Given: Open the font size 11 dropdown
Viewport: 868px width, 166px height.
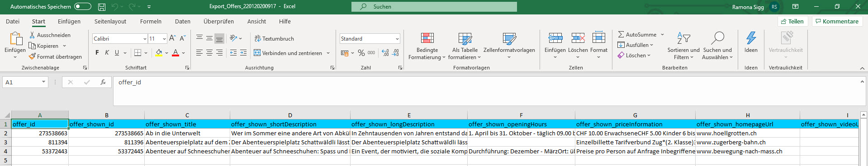Looking at the screenshot, I should point(164,39).
